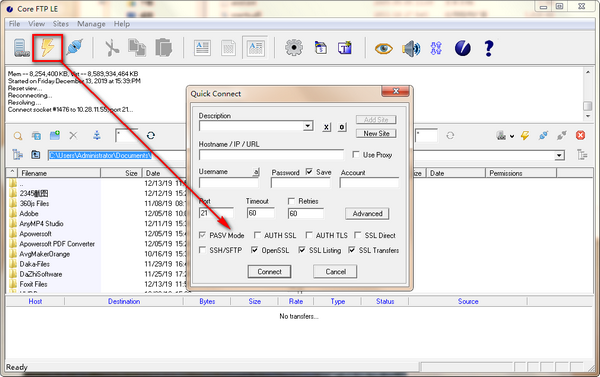Click the eye view icon in toolbar
Screen dimensions: 600x377
point(383,49)
